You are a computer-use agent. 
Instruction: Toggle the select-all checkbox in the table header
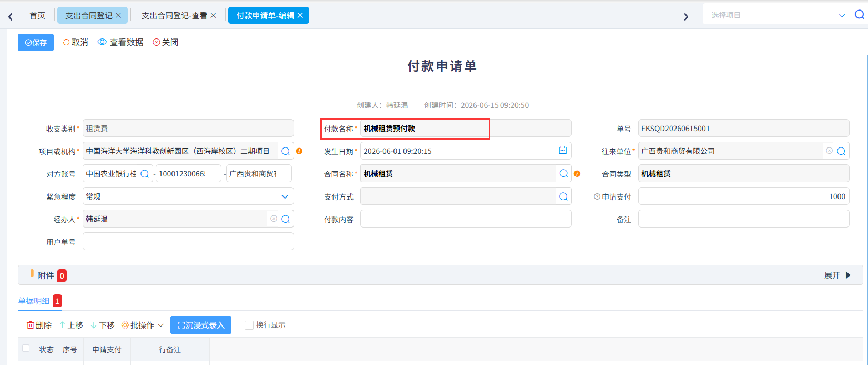pos(26,348)
